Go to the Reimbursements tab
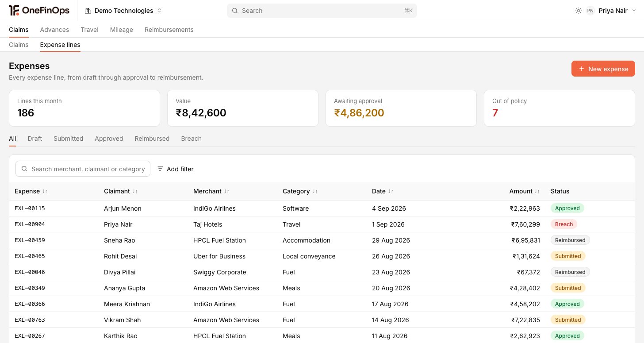The height and width of the screenshot is (343, 644). [x=169, y=30]
